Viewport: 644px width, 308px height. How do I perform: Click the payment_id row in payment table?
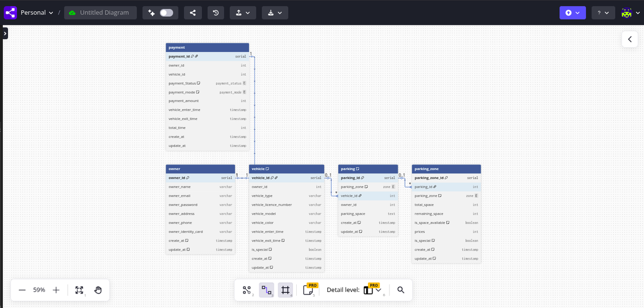[207, 56]
